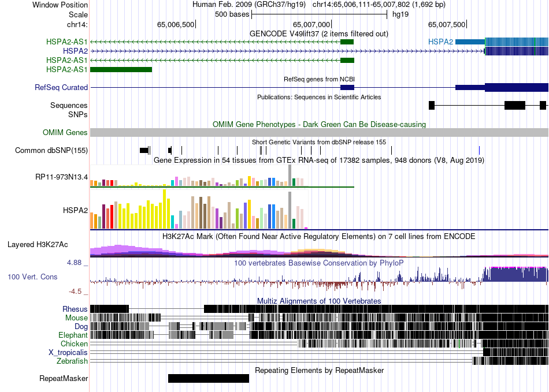Viewport: 549px width, 392px height.
Task: Click the 65,007,500 position tick label
Action: coord(447,24)
